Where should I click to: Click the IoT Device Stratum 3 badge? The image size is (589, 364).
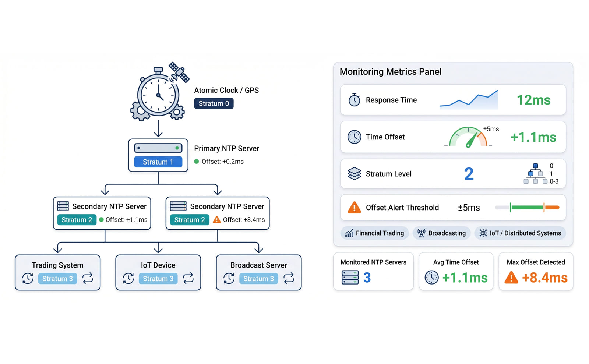click(158, 279)
